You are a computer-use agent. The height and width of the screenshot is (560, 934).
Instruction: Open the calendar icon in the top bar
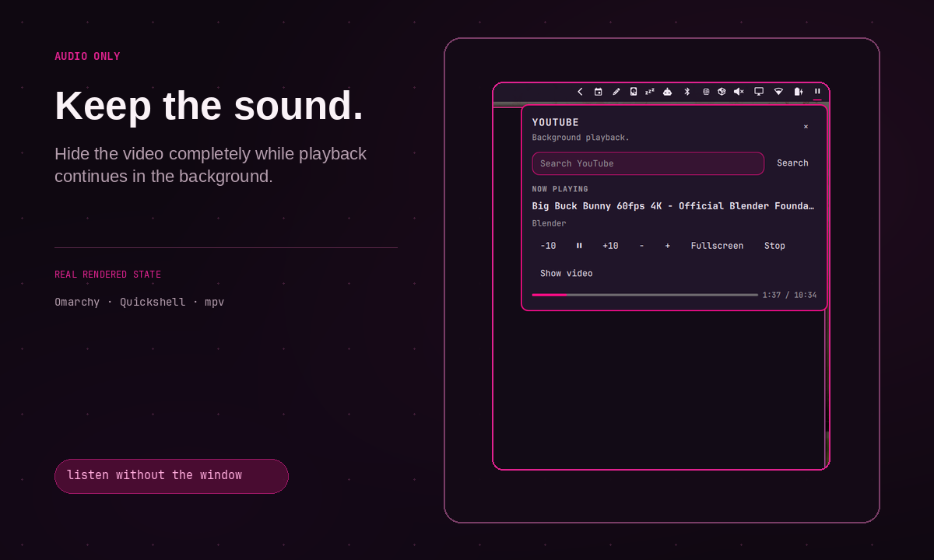tap(598, 92)
